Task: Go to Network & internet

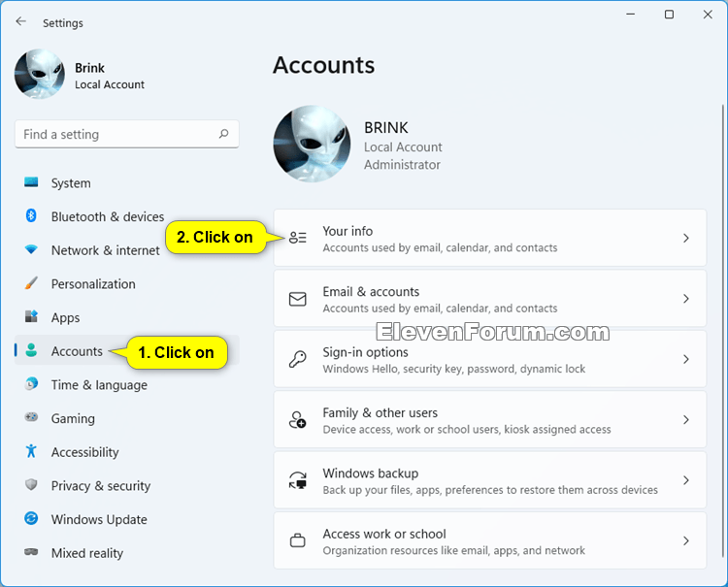Action: [x=127, y=250]
